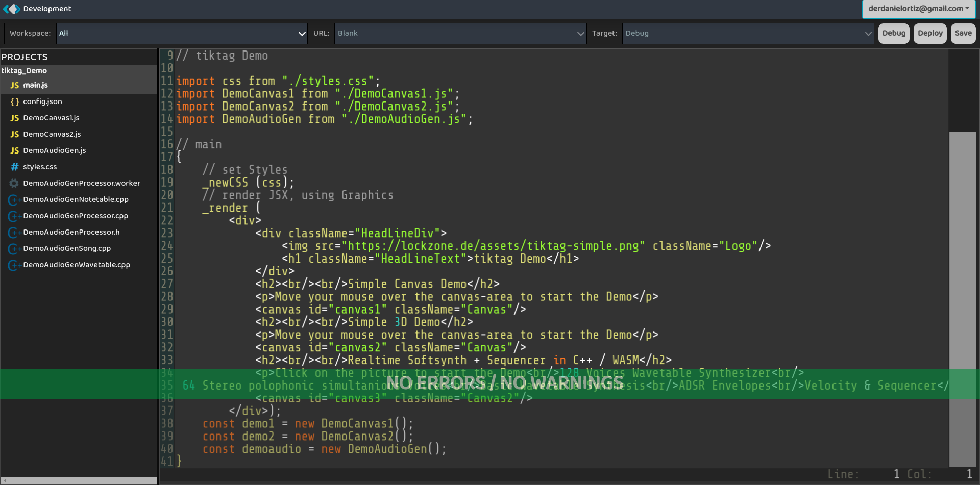Screen dimensions: 980x485
Task: Click the PROJECTS panel heading
Action: point(24,57)
